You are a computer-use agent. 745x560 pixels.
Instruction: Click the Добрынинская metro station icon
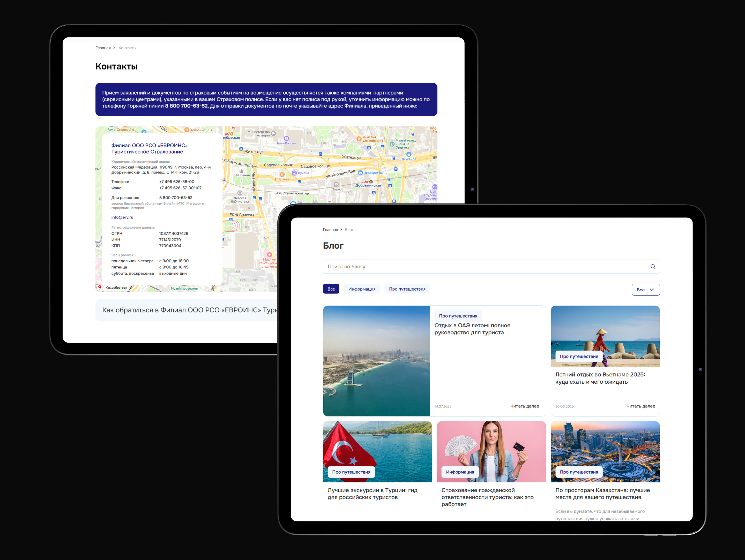[x=366, y=182]
